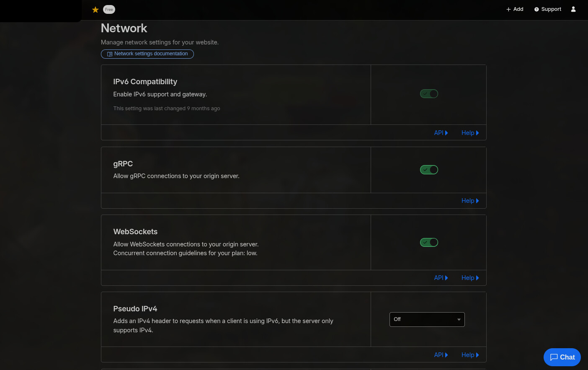Expand Help section under gRPC

point(470,201)
